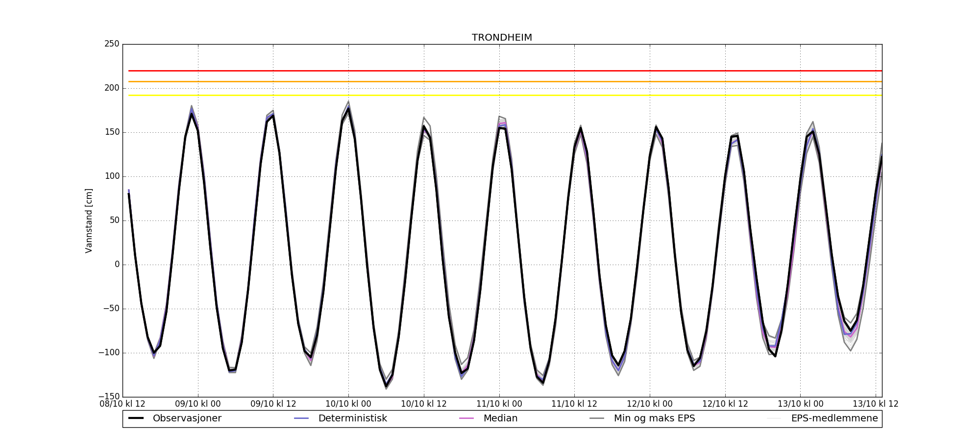The height and width of the screenshot is (441, 980).
Task: Select the Median legend entry
Action: click(488, 418)
